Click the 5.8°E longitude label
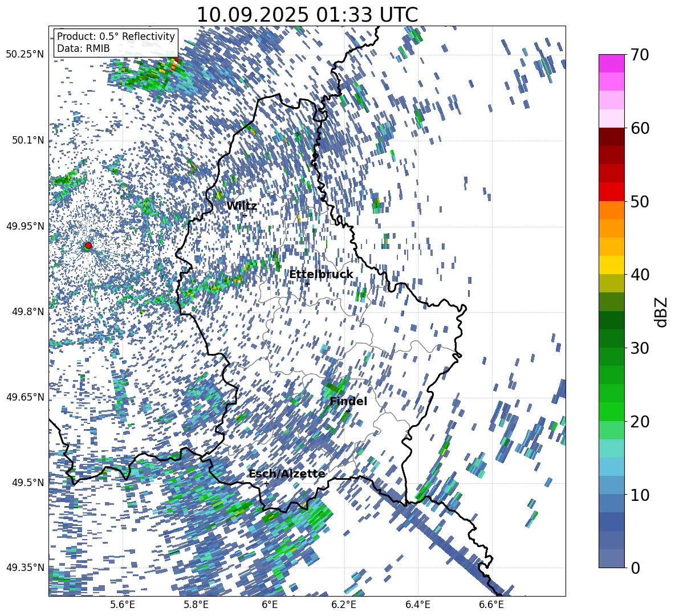 [196, 605]
